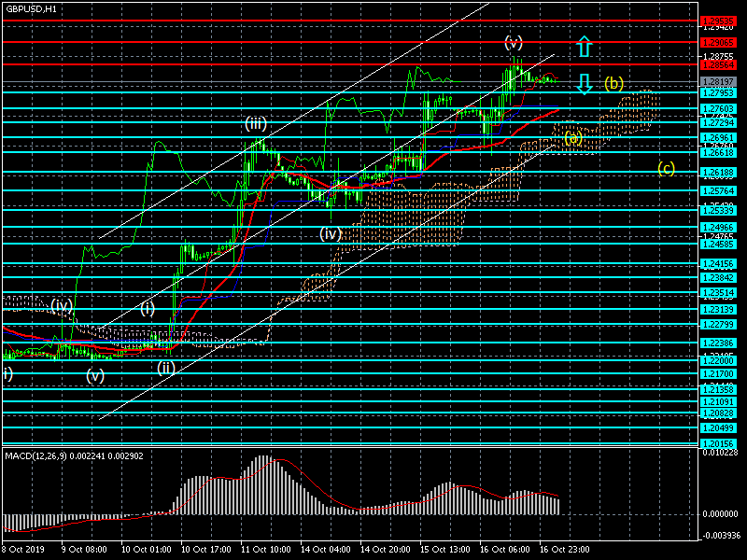Click the 14 Oct 20:00 time label
The image size is (747, 560).
(386, 549)
